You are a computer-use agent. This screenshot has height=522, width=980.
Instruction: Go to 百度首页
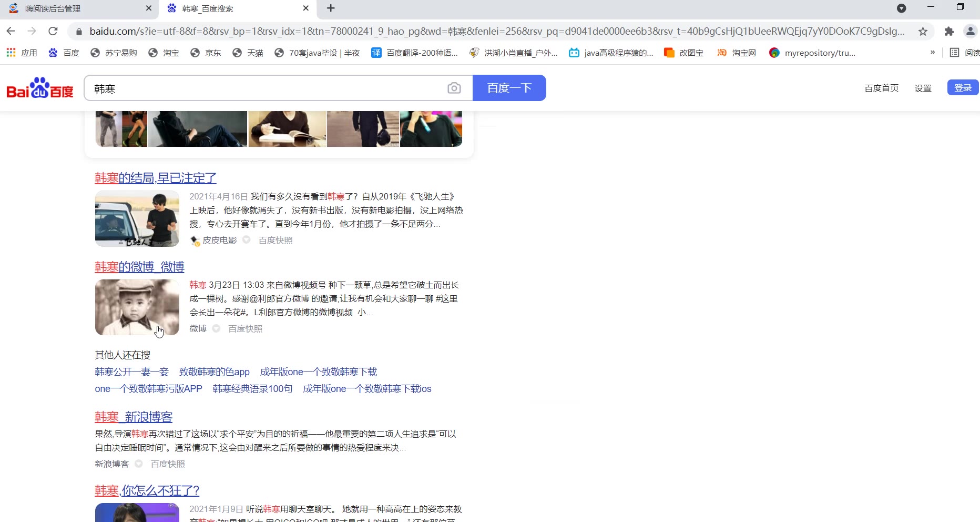pos(882,88)
